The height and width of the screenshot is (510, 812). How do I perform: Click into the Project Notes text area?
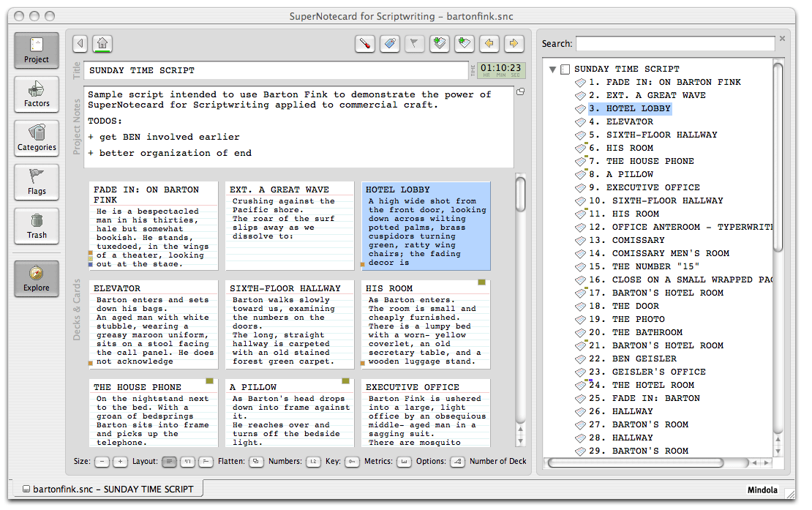[298, 127]
